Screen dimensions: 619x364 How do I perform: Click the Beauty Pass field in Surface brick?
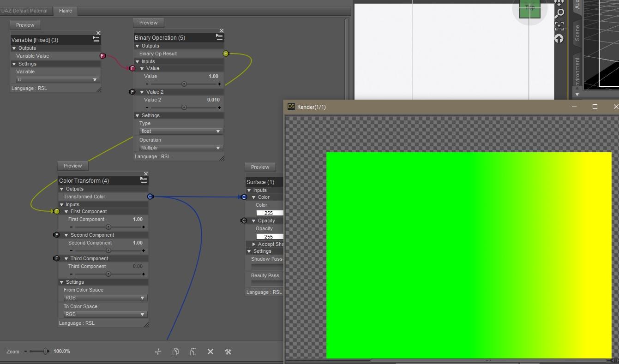pos(267,283)
